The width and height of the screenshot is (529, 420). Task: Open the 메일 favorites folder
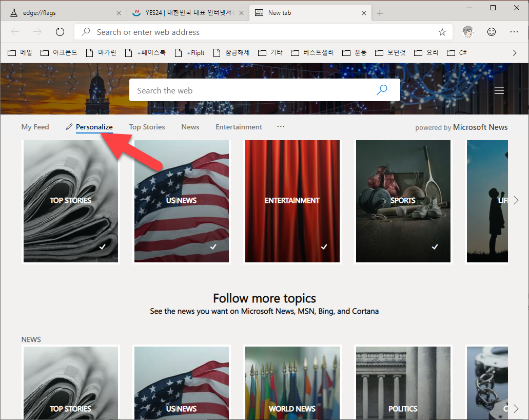click(x=20, y=53)
